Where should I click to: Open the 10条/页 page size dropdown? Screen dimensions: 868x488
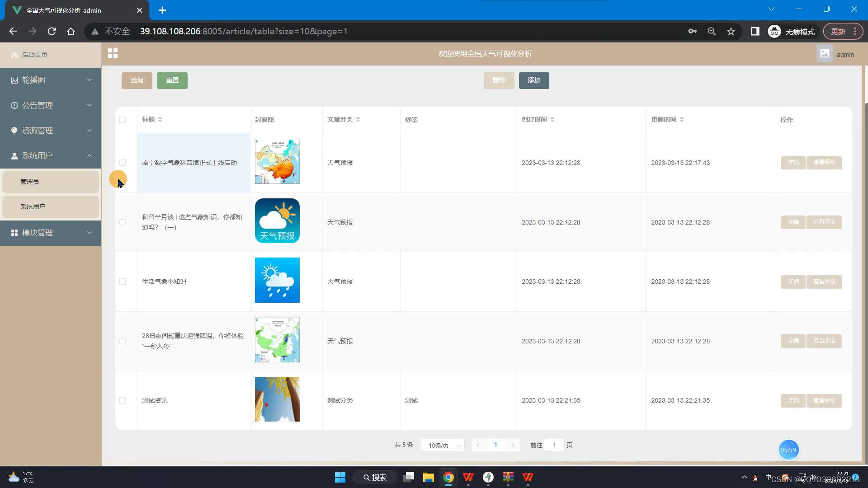pos(442,445)
